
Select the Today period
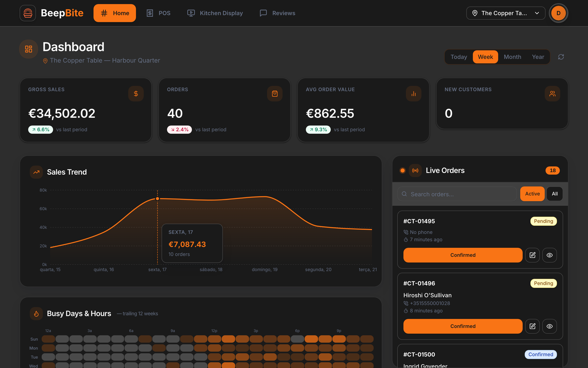(x=459, y=57)
